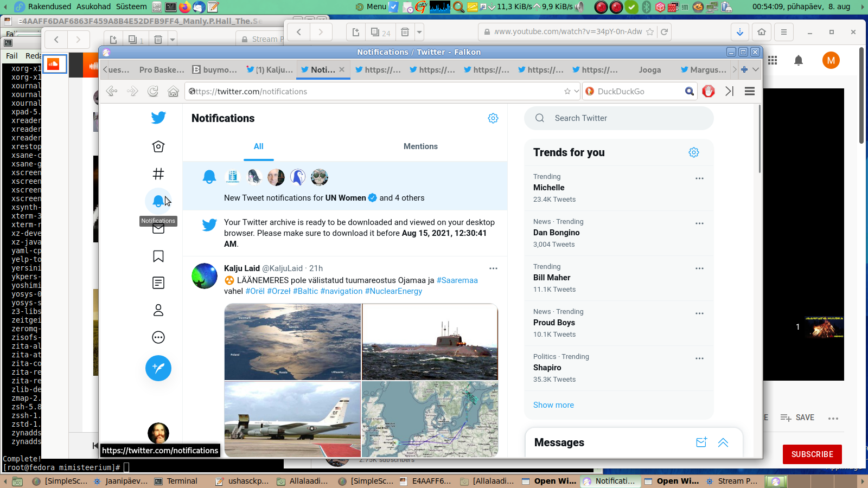Click the Twitter bird home logo
The image size is (868, 488).
(158, 118)
